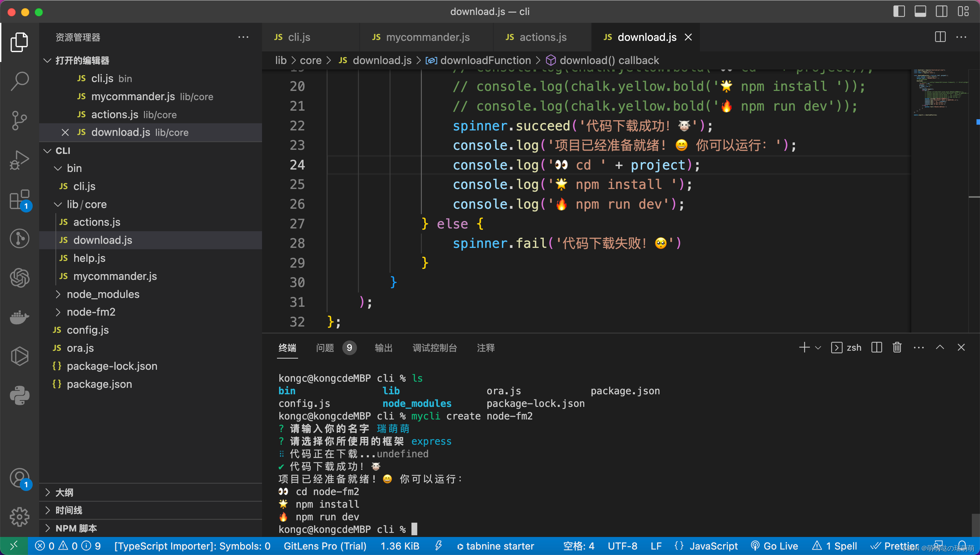Create a new terminal with plus icon
The height and width of the screenshot is (555, 980).
click(x=804, y=347)
